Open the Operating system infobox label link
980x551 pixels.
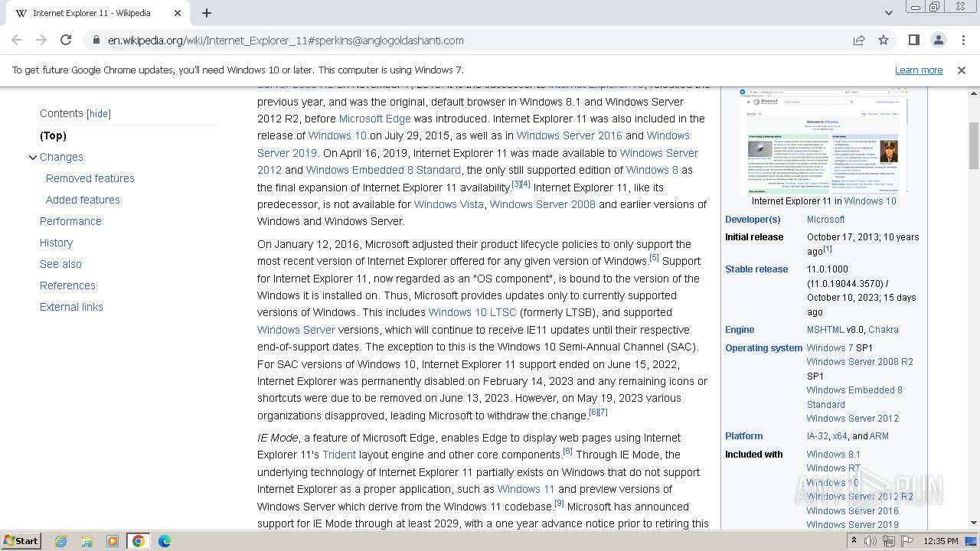pyautogui.click(x=763, y=348)
